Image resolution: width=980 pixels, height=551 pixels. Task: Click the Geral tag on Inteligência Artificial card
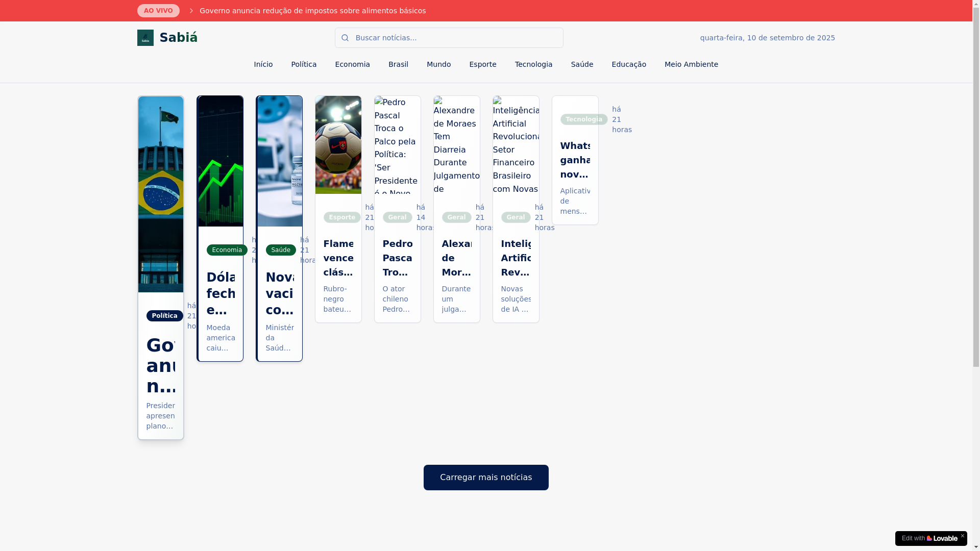click(x=516, y=217)
